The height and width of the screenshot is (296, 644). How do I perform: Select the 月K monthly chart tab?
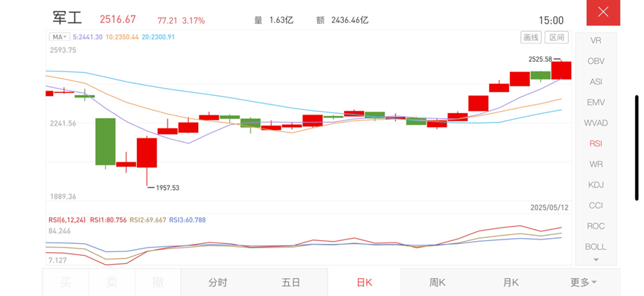click(511, 283)
